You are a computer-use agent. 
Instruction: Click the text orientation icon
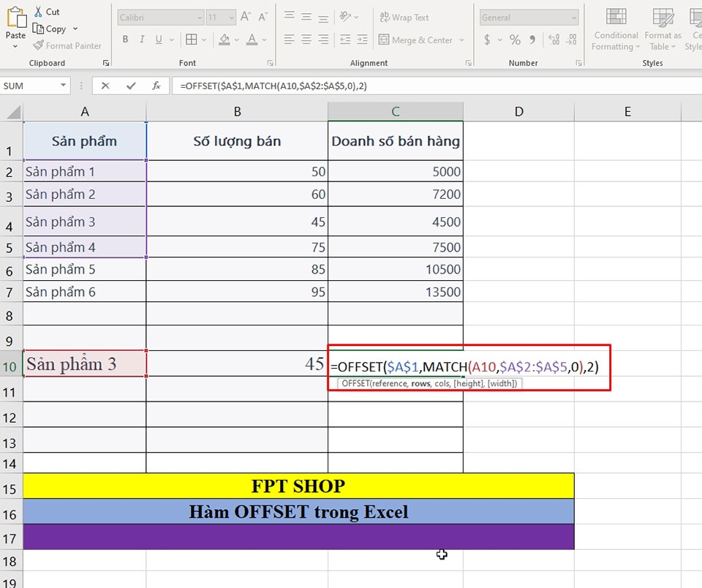pyautogui.click(x=345, y=17)
